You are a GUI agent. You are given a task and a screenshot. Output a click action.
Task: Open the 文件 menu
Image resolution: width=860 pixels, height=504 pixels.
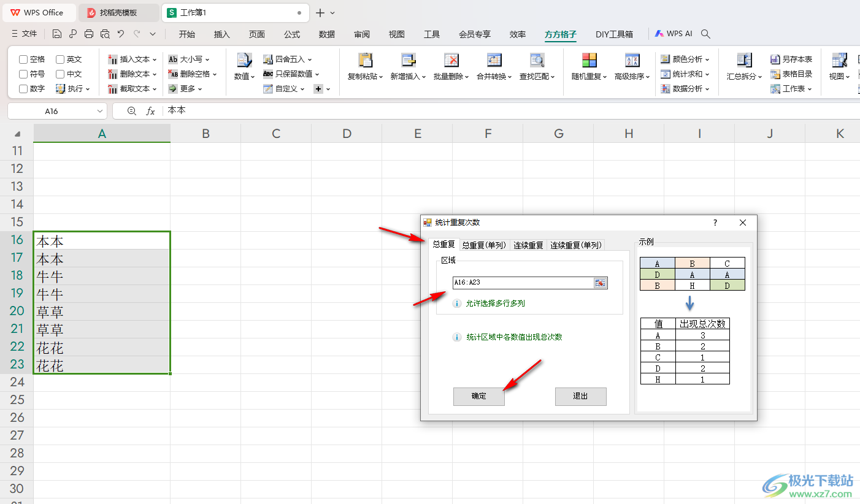click(25, 34)
